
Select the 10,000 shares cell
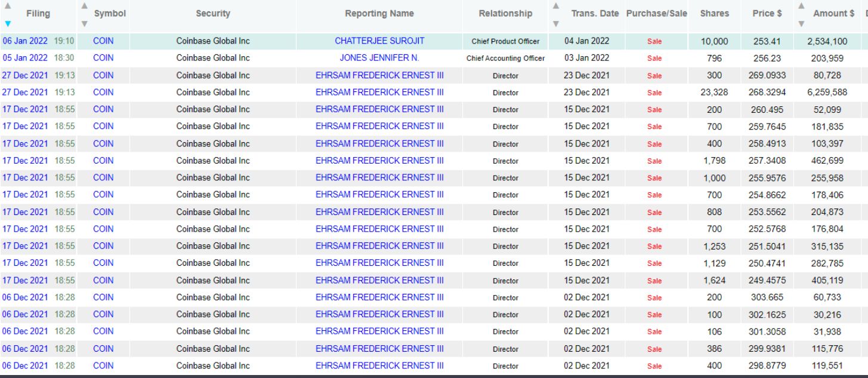714,41
